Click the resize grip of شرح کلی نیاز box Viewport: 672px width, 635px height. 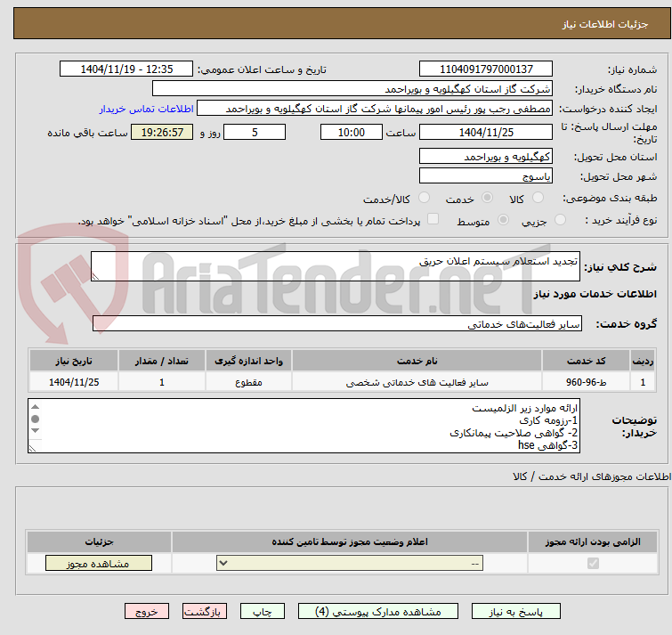95,277
